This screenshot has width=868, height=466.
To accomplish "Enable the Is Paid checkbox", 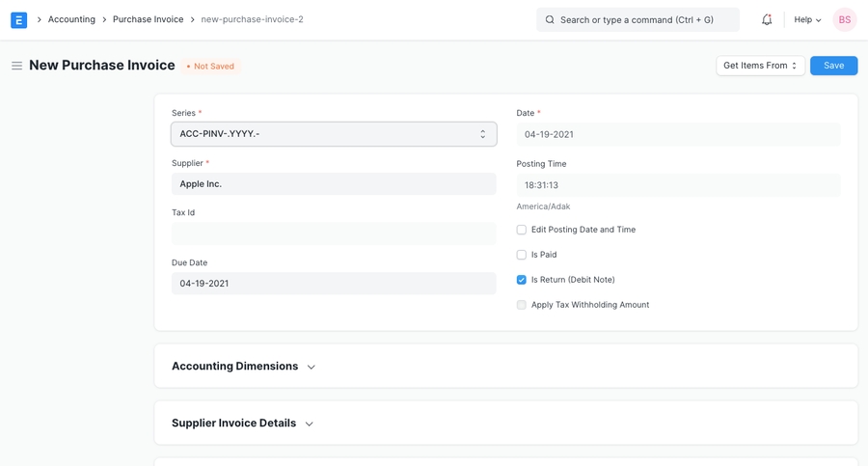I will tap(522, 255).
